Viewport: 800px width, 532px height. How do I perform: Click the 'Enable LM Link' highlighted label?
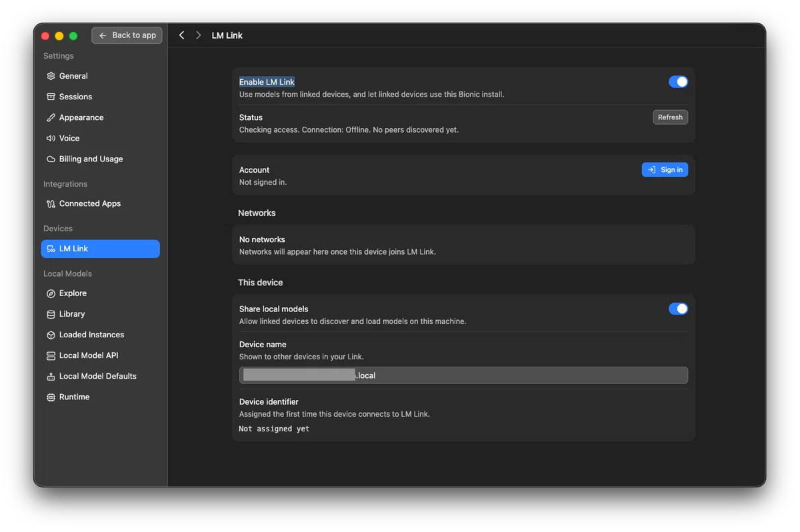(x=267, y=82)
